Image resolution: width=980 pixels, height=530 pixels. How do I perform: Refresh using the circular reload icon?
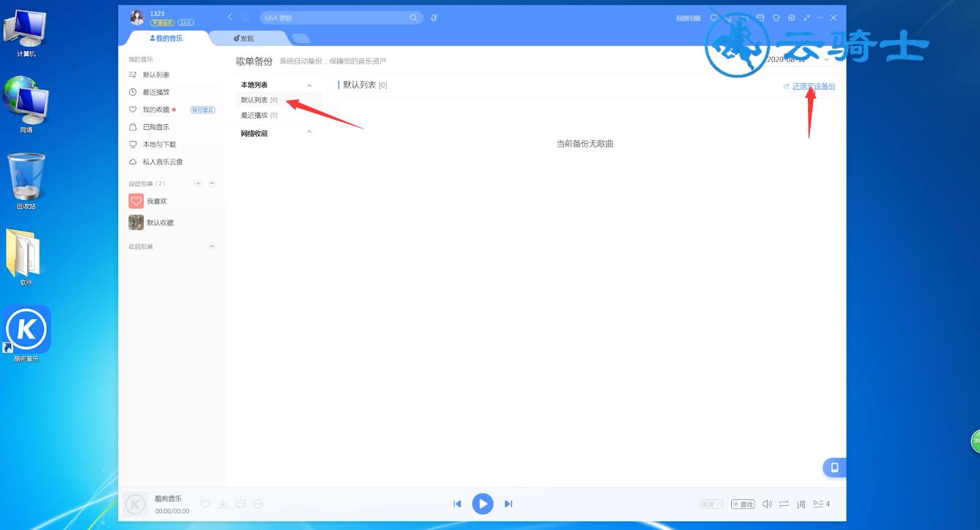coord(246,17)
